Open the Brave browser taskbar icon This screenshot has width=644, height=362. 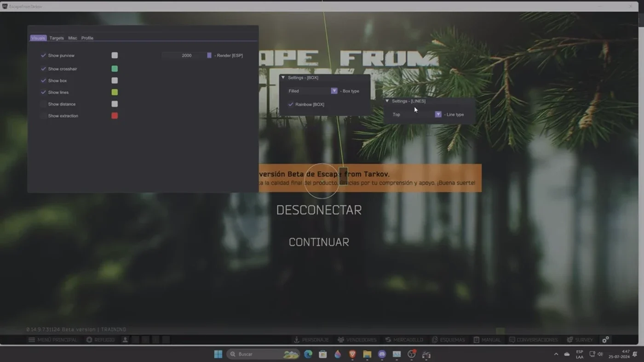[x=352, y=354]
